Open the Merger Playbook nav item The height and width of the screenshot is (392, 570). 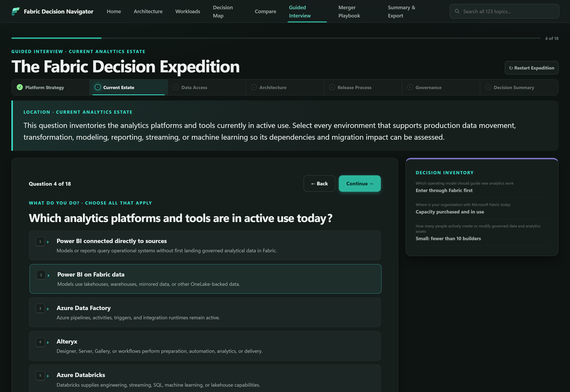[x=349, y=12]
